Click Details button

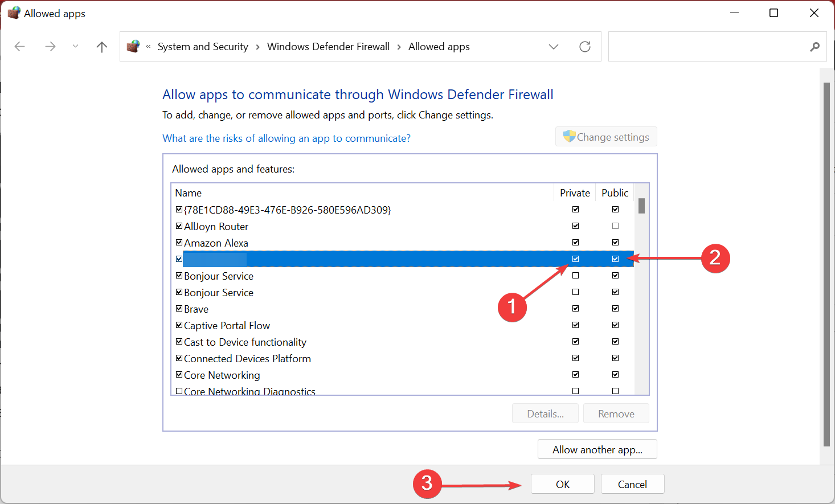pos(545,414)
